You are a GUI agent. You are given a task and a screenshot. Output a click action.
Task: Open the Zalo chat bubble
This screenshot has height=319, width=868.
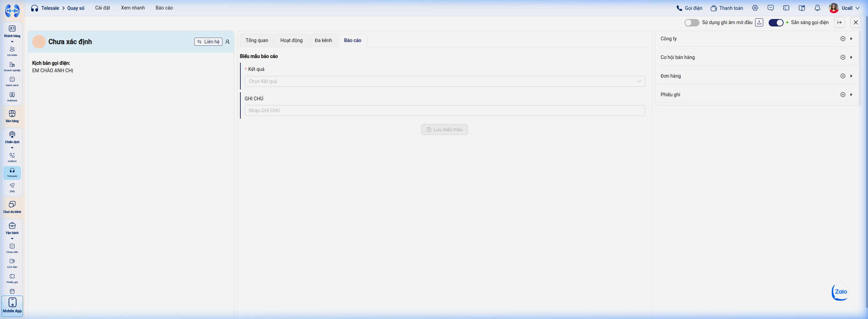(x=841, y=292)
